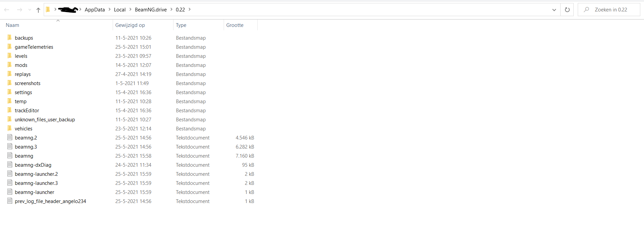Expand chevron after Local breadcrumb
644x241 pixels.
[x=130, y=9]
